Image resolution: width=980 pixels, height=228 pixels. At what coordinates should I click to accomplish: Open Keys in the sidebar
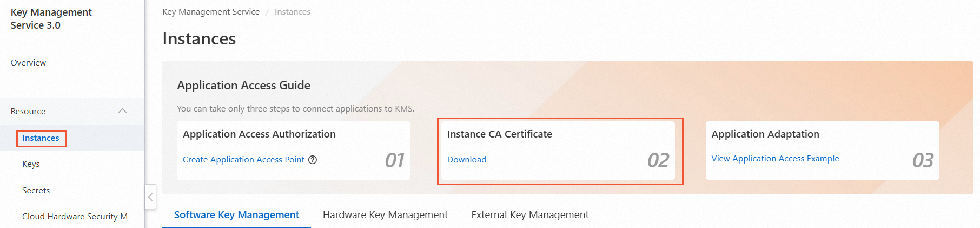click(x=31, y=164)
